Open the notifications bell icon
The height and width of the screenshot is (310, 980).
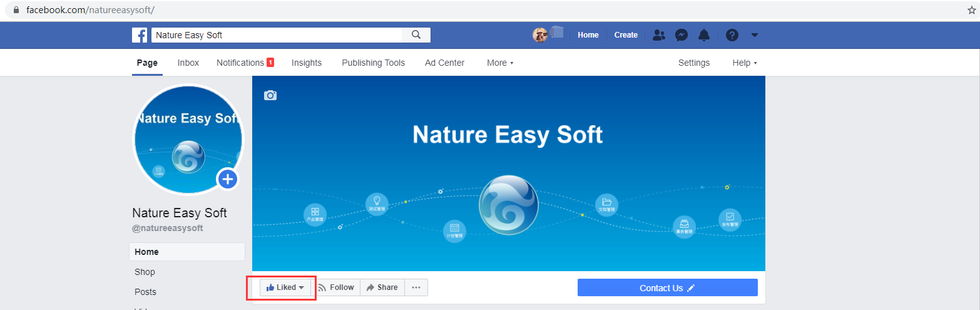coord(704,35)
